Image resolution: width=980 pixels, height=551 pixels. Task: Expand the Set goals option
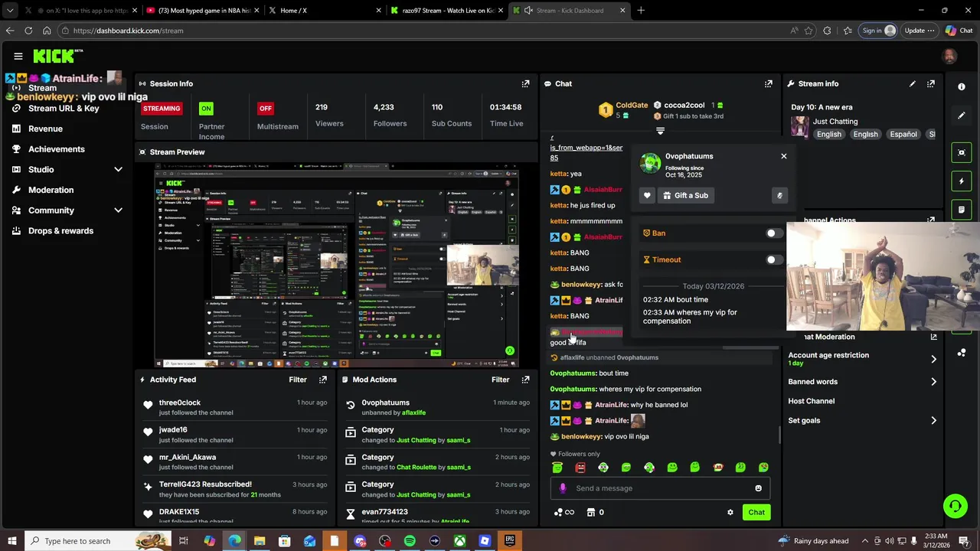(x=863, y=420)
